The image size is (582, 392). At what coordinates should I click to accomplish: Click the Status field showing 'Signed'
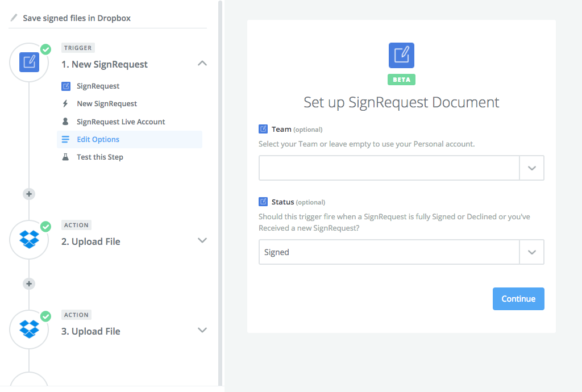(x=389, y=252)
